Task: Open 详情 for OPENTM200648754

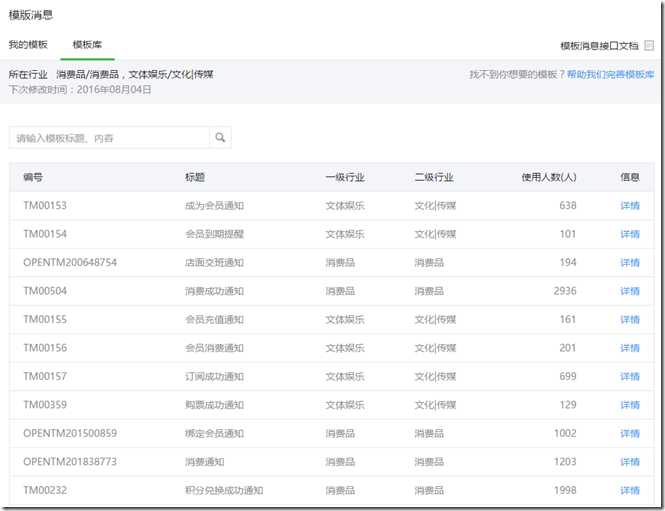Action: pos(630,262)
